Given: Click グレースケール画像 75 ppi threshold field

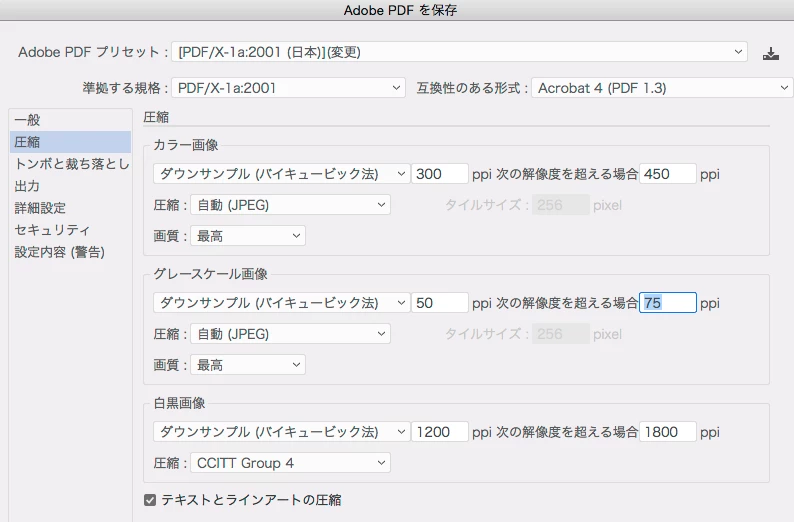Looking at the screenshot, I should 668,303.
